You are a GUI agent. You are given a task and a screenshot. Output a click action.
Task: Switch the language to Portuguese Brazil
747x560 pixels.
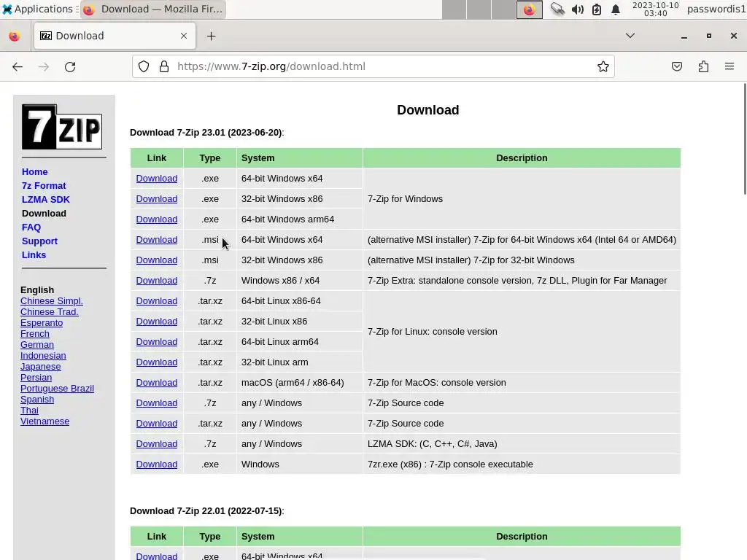click(57, 389)
